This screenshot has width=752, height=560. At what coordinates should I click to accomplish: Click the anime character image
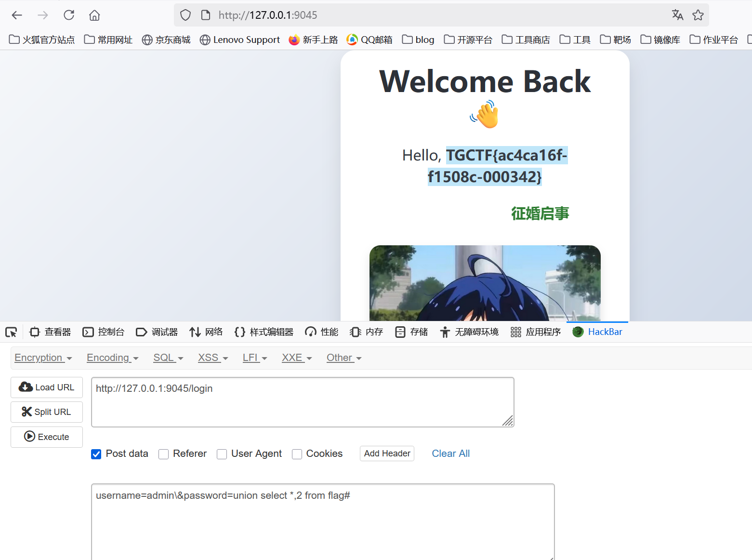[x=485, y=283]
